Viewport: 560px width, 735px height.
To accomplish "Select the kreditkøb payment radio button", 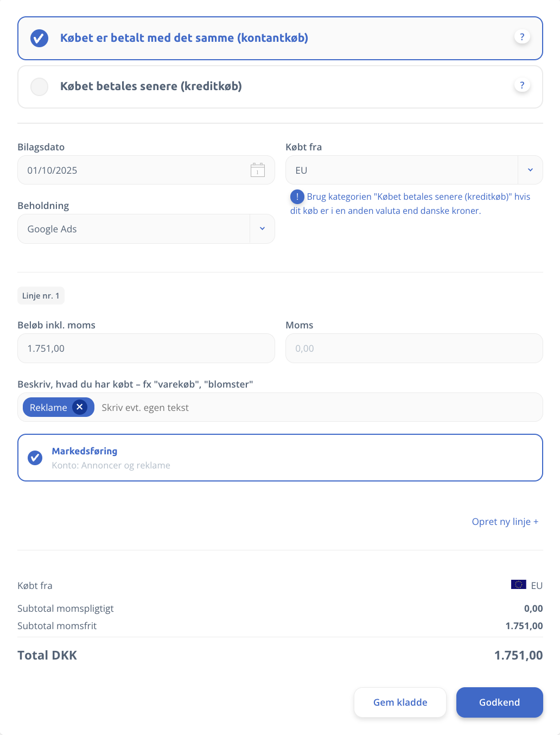I will pyautogui.click(x=39, y=86).
